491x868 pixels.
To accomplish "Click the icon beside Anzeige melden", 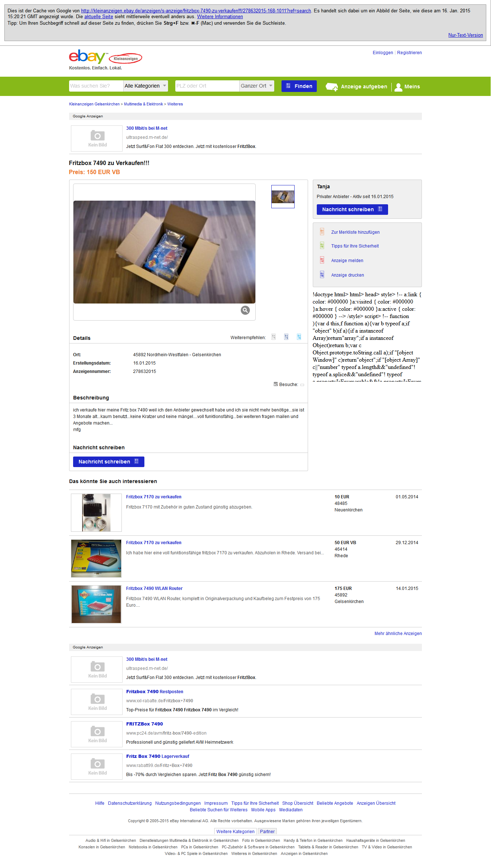I will (322, 260).
